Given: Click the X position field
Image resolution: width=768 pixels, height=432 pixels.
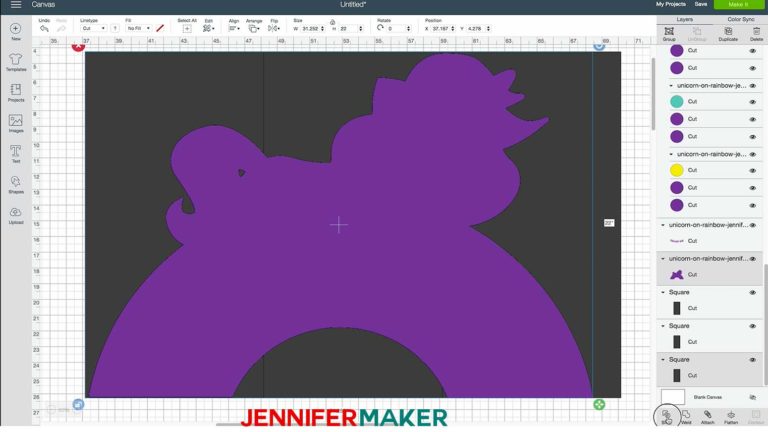Looking at the screenshot, I should [443, 29].
